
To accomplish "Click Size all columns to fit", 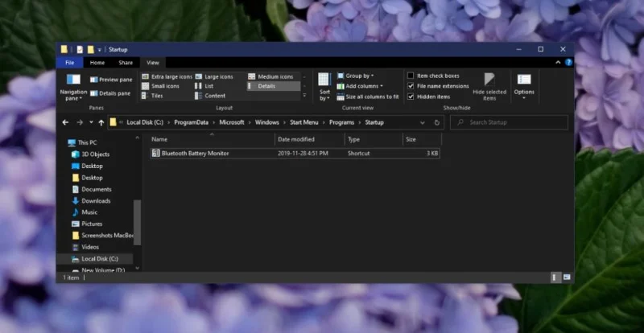I will pos(368,97).
